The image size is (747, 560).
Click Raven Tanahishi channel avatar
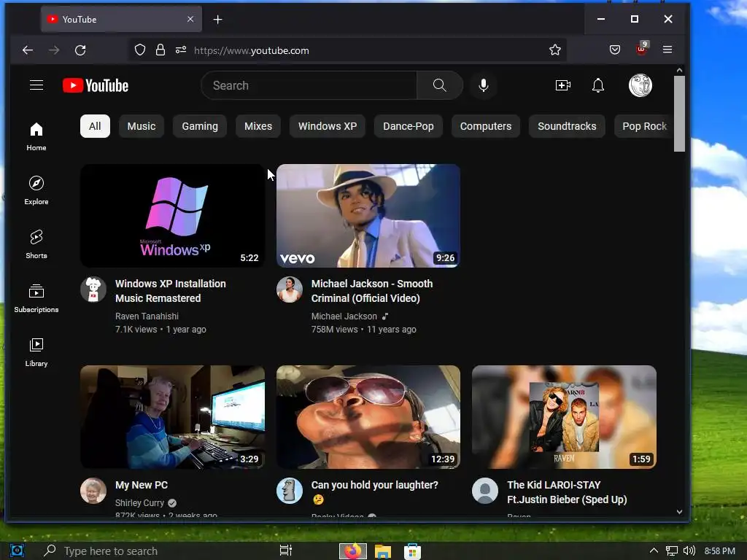coord(93,289)
